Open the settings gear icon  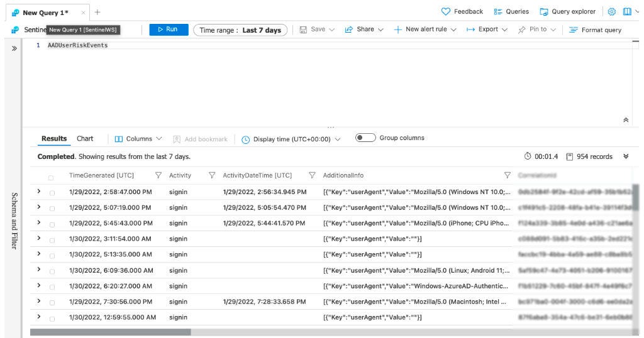(611, 12)
